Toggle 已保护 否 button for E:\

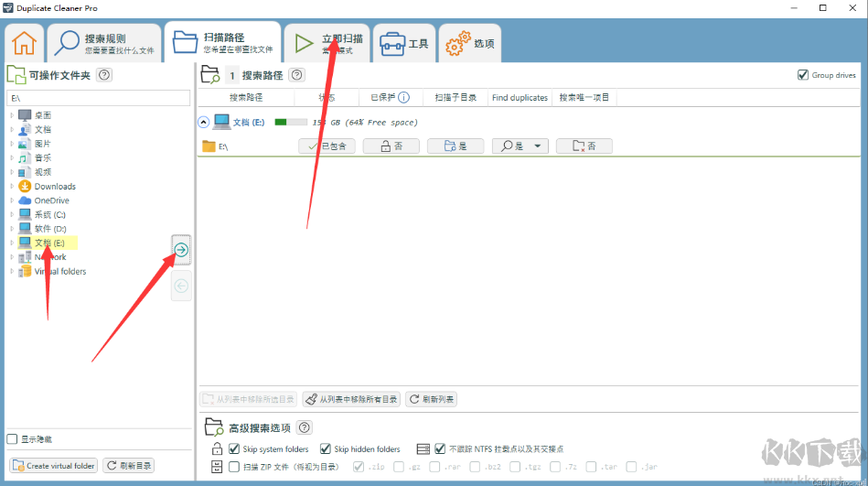tap(391, 146)
